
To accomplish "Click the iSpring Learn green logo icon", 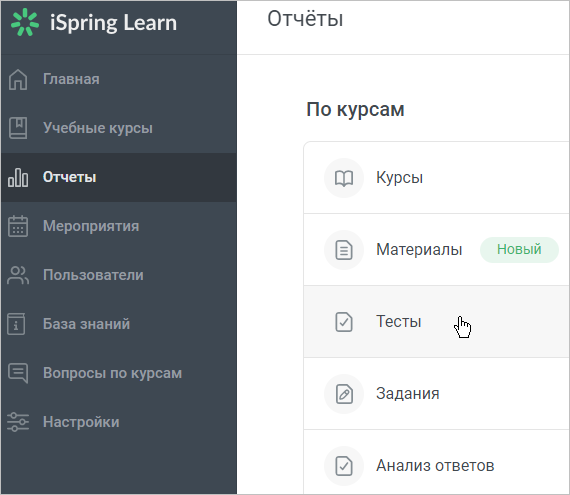I will 25,23.
